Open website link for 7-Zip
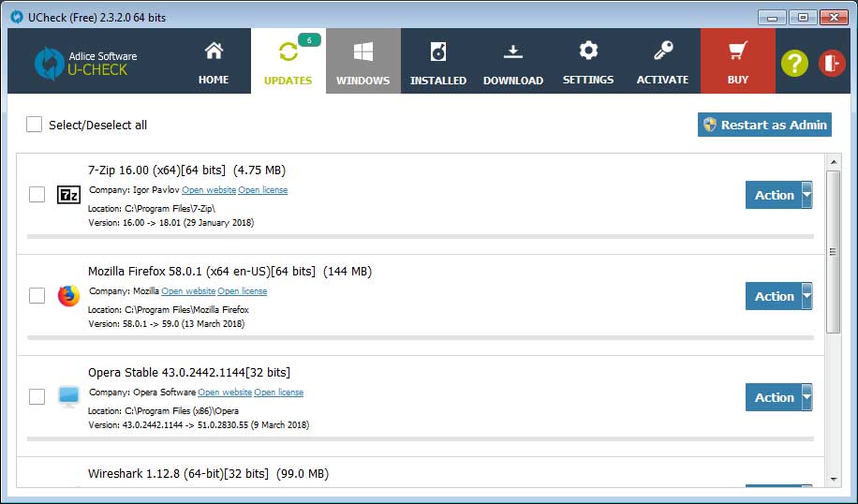 209,190
